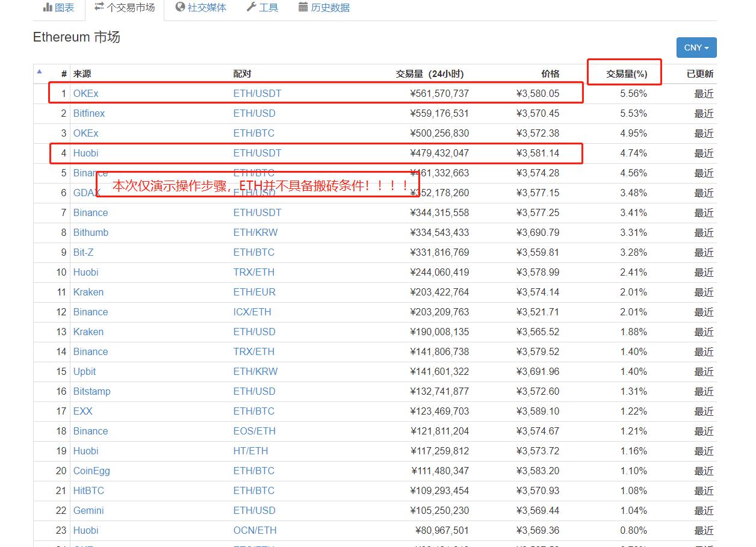Open ETH/USD pair in Kraken row 13
This screenshot has width=756, height=547.
[x=254, y=332]
